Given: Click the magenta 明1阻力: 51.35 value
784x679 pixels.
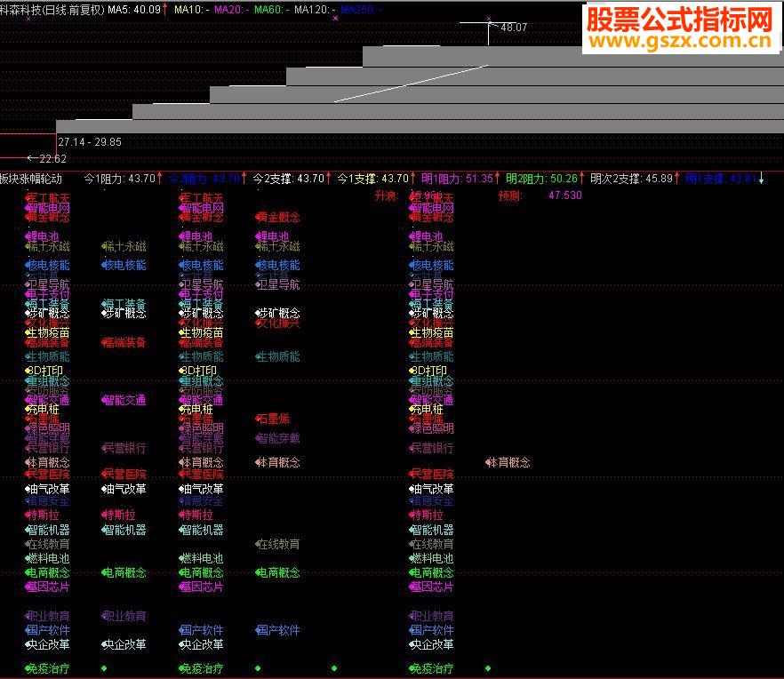Looking at the screenshot, I should 457,179.
